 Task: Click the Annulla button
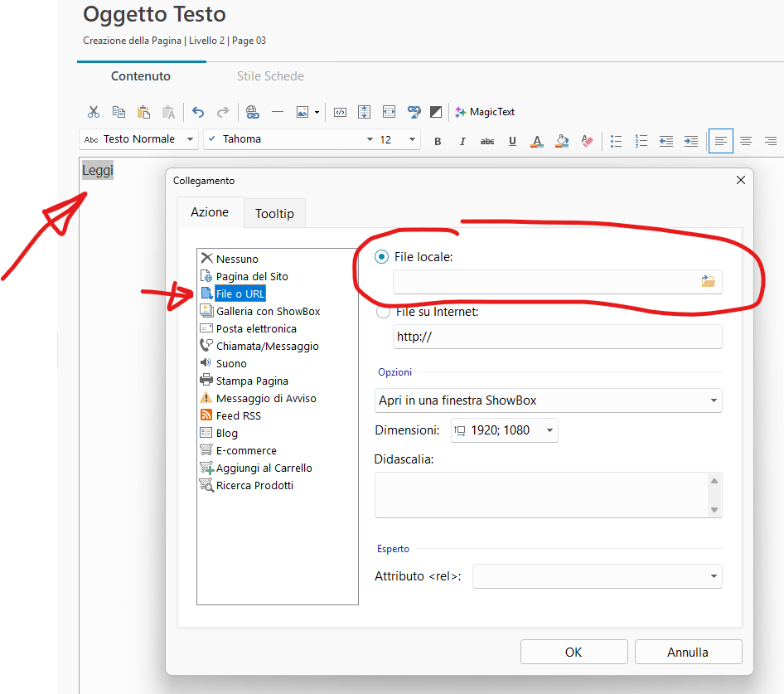click(x=688, y=652)
